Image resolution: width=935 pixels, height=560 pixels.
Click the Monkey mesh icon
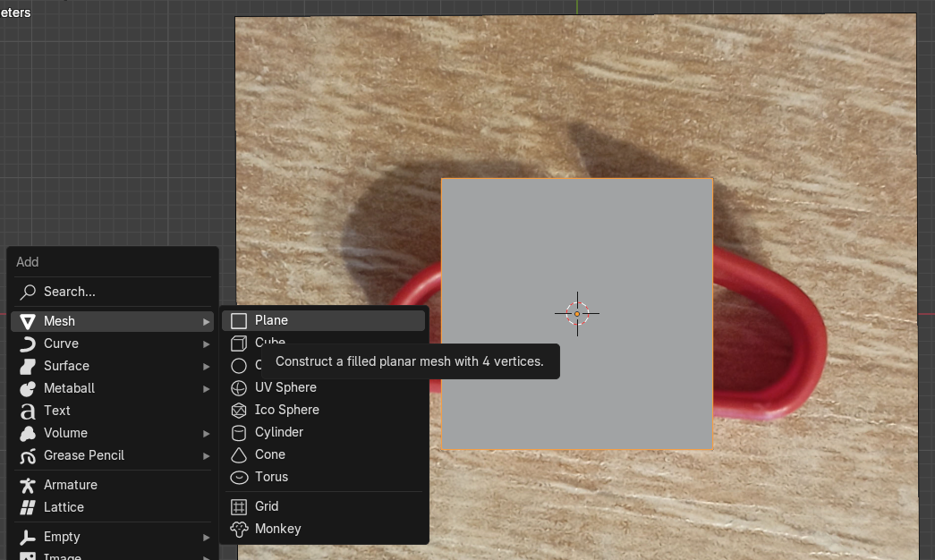[x=239, y=529]
